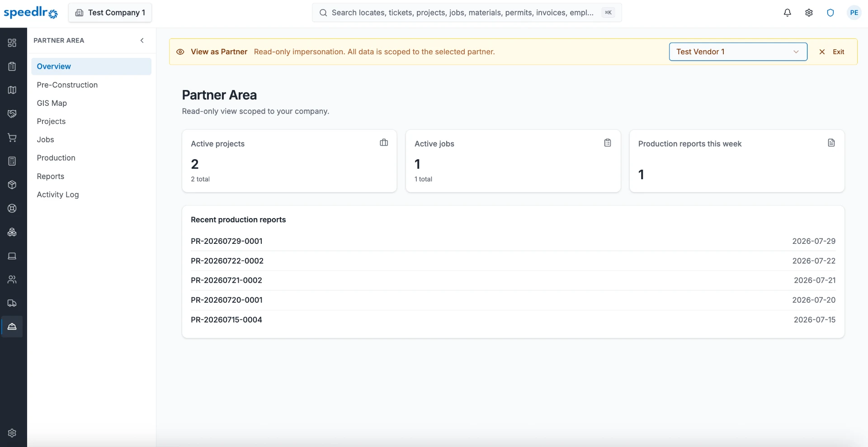Click the speedlr logo
This screenshot has width=868, height=447.
[x=31, y=13]
